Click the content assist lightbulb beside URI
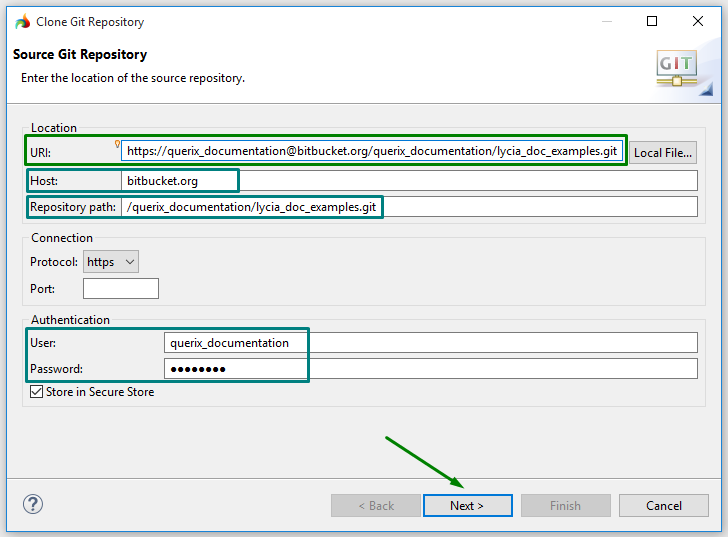 (118, 144)
